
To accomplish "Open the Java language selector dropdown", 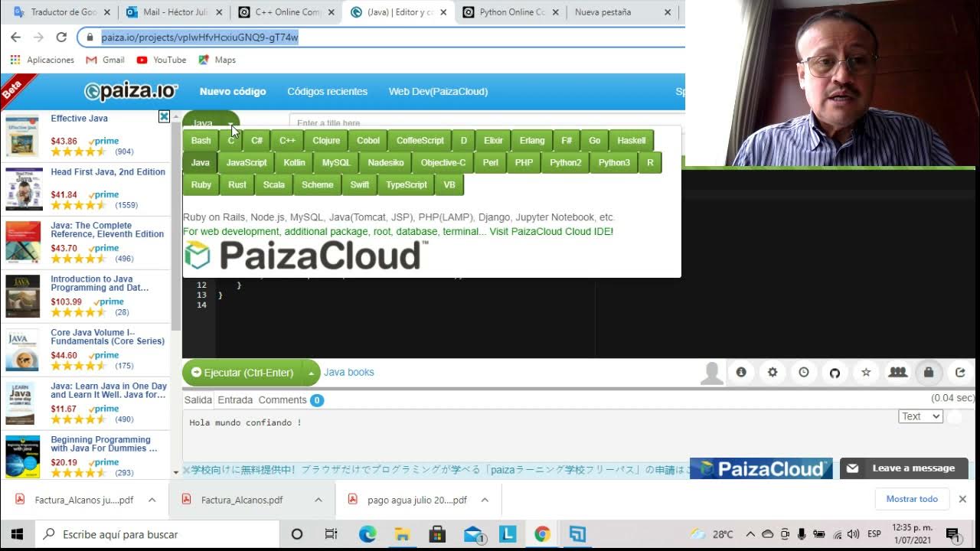I will pos(211,122).
